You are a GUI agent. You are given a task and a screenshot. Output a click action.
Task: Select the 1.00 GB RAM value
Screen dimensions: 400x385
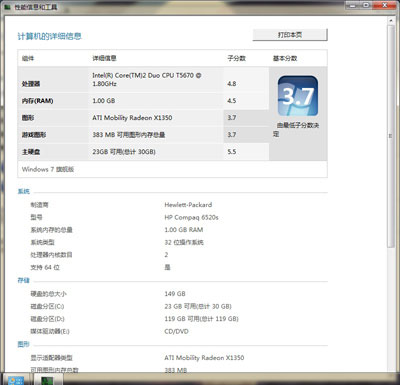(x=184, y=230)
